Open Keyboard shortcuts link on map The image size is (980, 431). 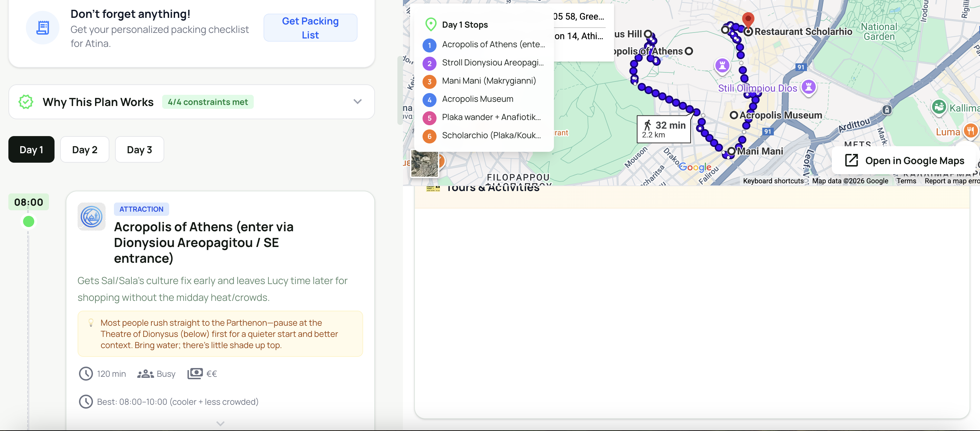tap(773, 181)
